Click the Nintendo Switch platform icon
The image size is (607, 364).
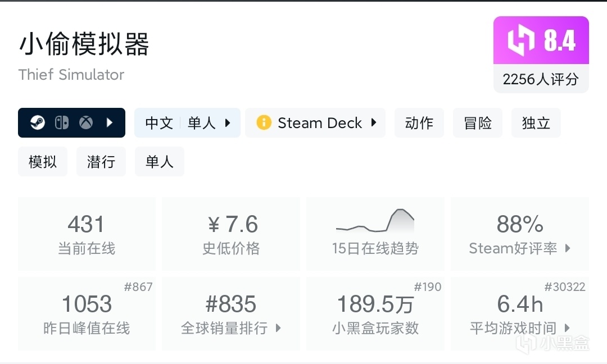(62, 122)
